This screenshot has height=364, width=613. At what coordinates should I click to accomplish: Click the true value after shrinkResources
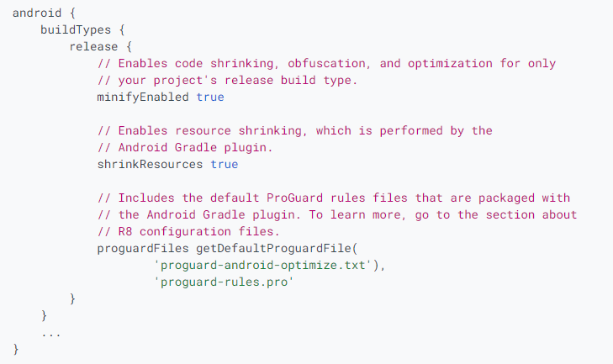(224, 164)
